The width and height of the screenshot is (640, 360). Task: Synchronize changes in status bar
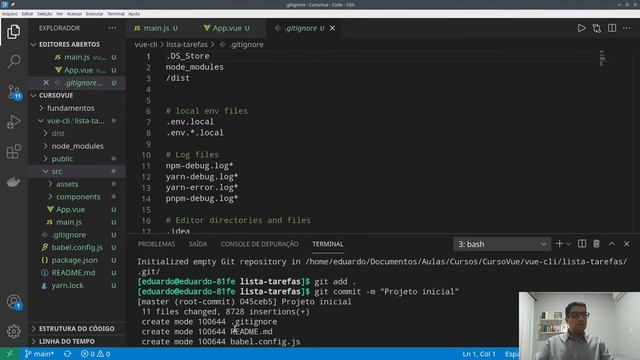coord(67,354)
